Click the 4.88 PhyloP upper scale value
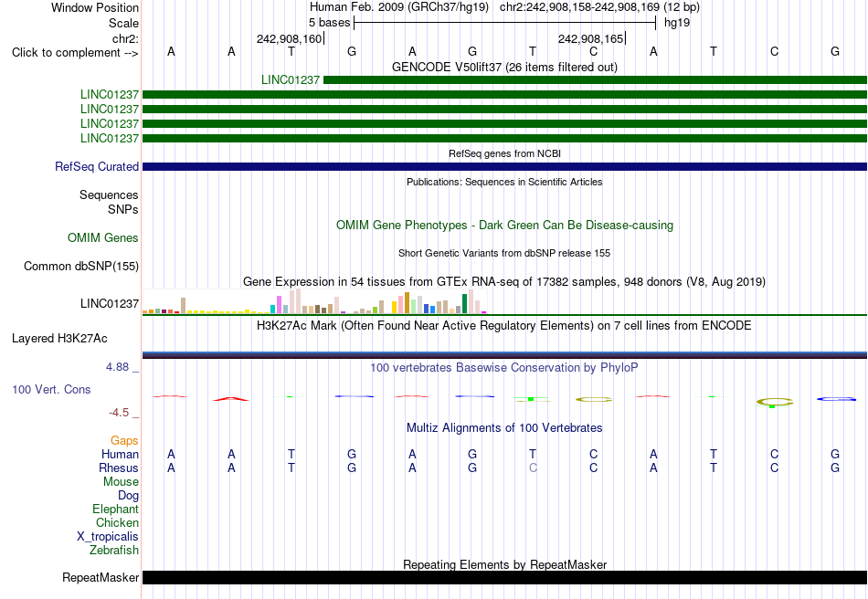Image resolution: width=868 pixels, height=599 pixels. (117, 367)
